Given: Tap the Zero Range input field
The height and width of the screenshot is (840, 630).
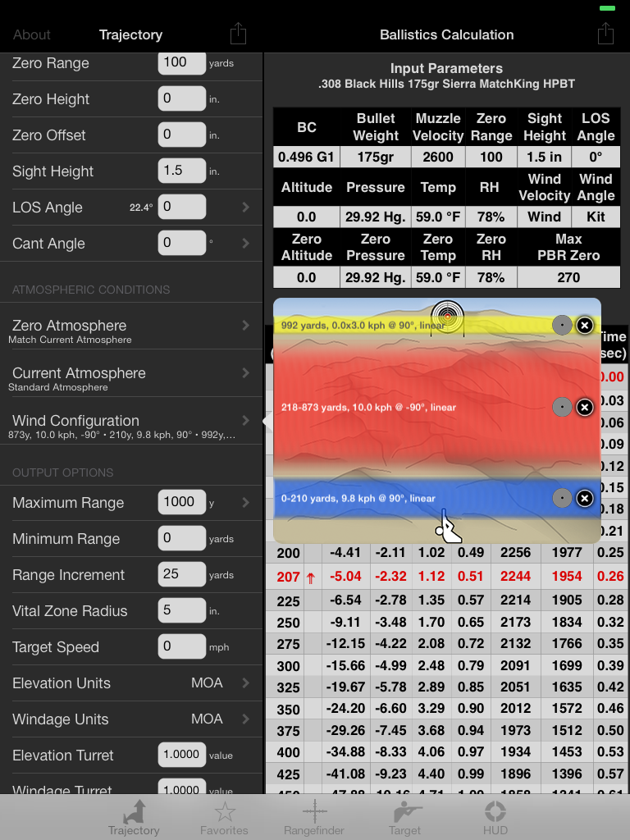Looking at the screenshot, I should [181, 63].
